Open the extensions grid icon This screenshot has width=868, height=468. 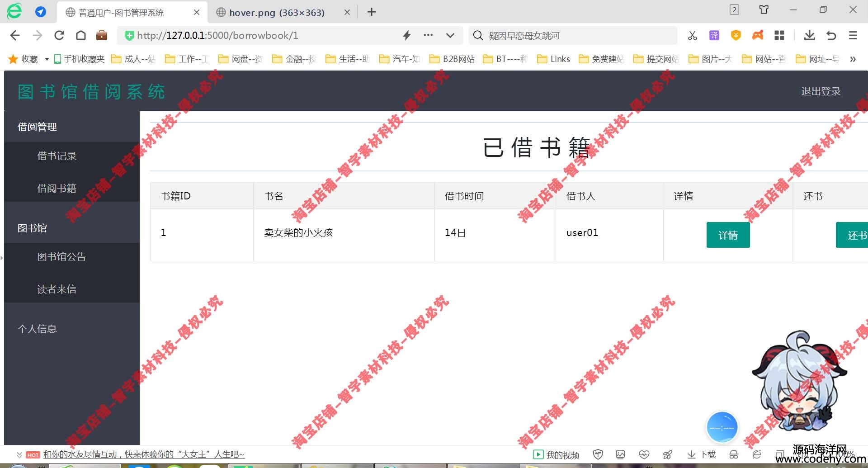[x=779, y=35]
